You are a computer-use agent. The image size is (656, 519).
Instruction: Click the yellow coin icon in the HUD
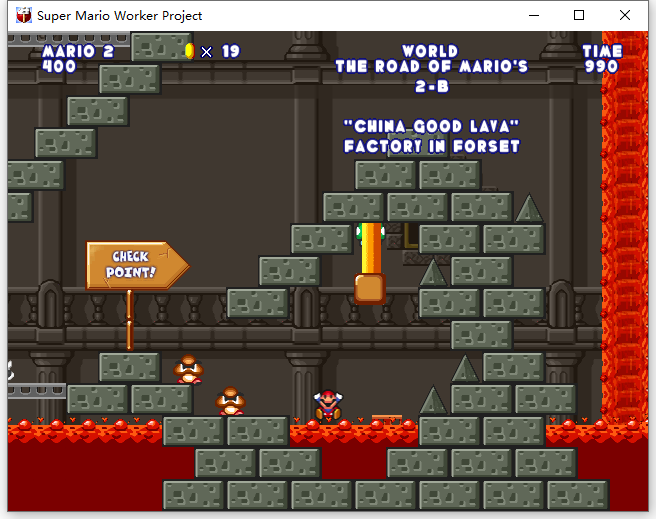click(x=190, y=51)
